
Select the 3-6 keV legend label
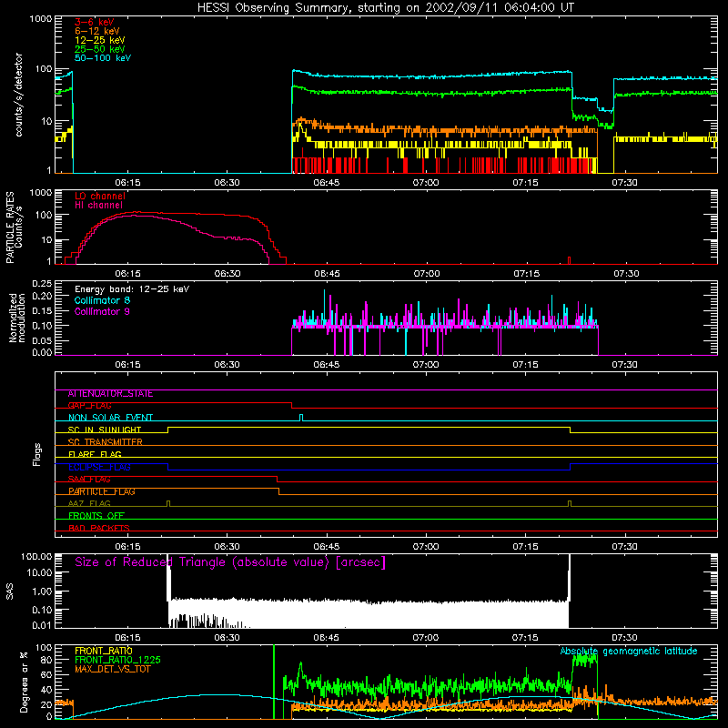click(94, 22)
